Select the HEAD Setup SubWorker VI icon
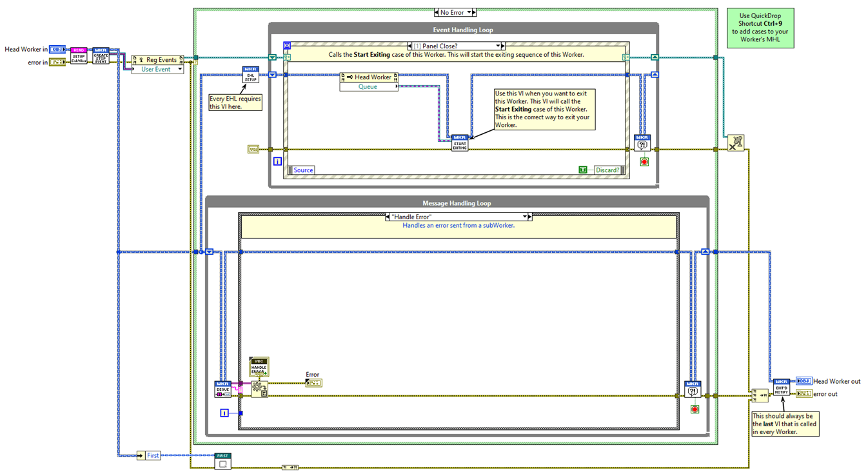The image size is (868, 474). [79, 55]
